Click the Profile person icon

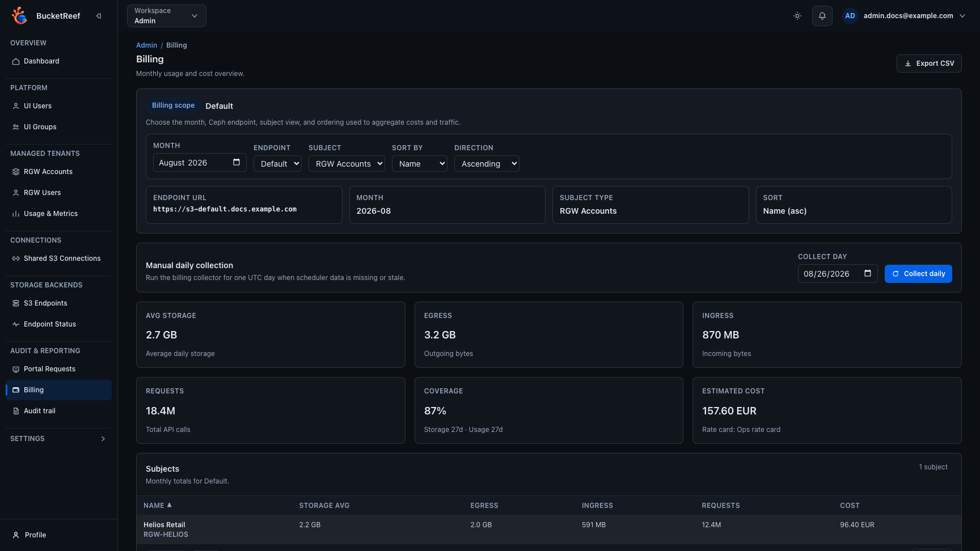click(x=16, y=535)
